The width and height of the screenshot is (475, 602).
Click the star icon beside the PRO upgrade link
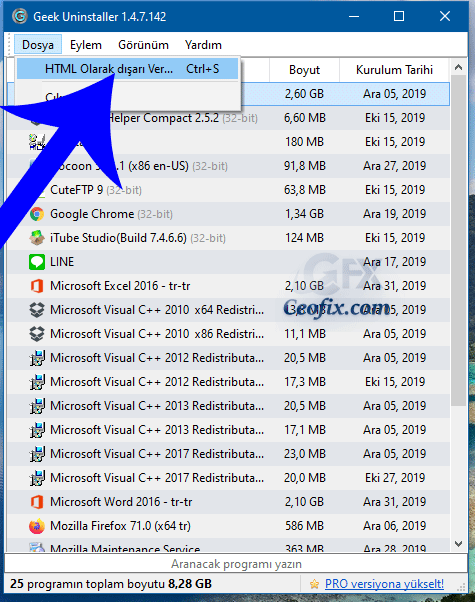coord(314,584)
